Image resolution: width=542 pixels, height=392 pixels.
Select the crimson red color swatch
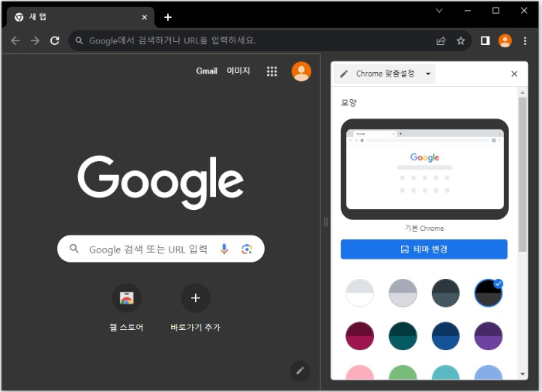pos(359,336)
